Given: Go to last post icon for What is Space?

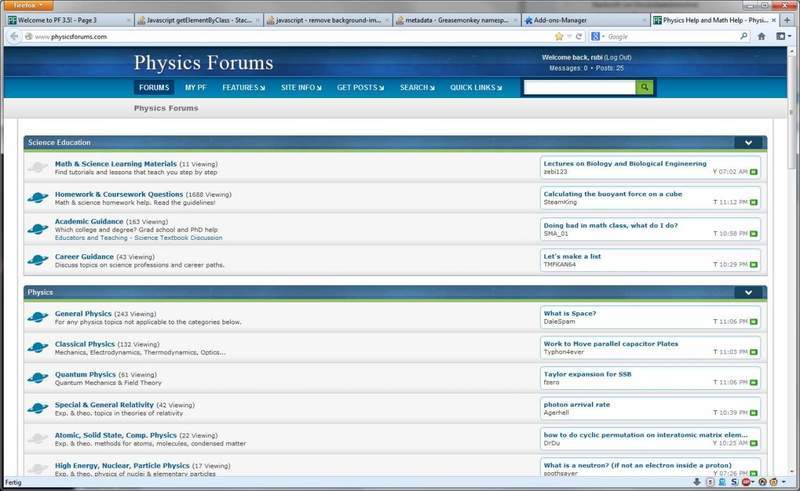Looking at the screenshot, I should [754, 322].
